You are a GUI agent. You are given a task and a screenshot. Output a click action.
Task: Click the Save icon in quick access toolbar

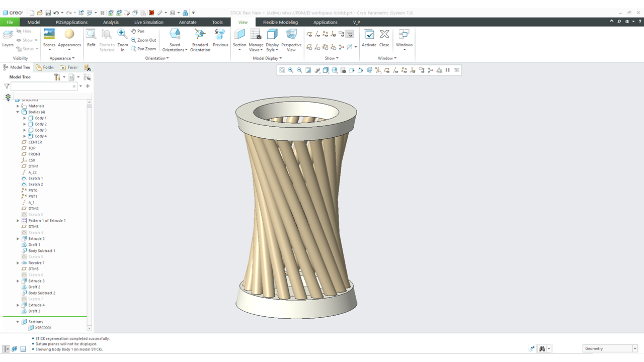pyautogui.click(x=48, y=13)
